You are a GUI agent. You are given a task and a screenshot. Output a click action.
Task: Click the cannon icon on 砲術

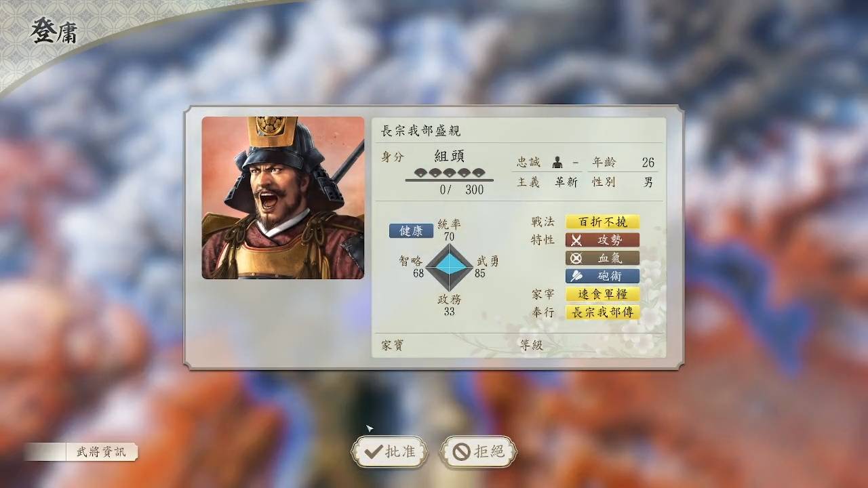pos(577,277)
